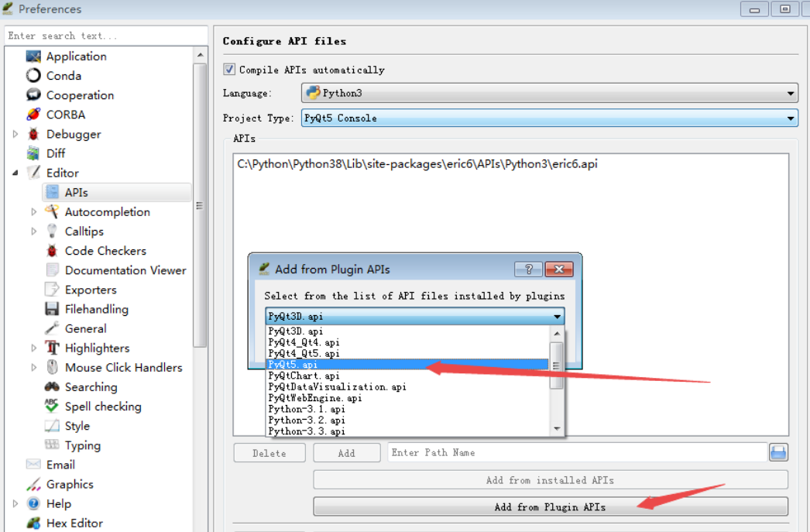Click the Mouse Click Handlers mouse icon

(x=52, y=367)
